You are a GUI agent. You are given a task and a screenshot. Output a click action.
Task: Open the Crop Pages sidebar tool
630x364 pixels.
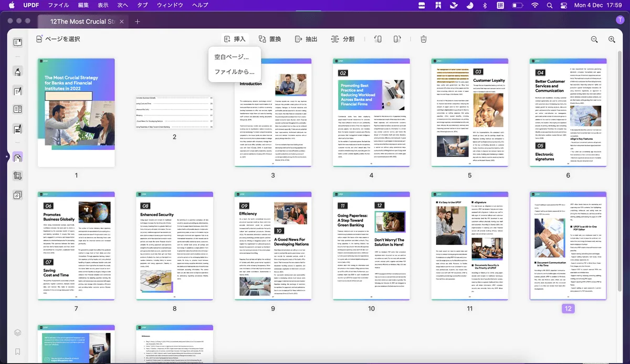point(17,176)
